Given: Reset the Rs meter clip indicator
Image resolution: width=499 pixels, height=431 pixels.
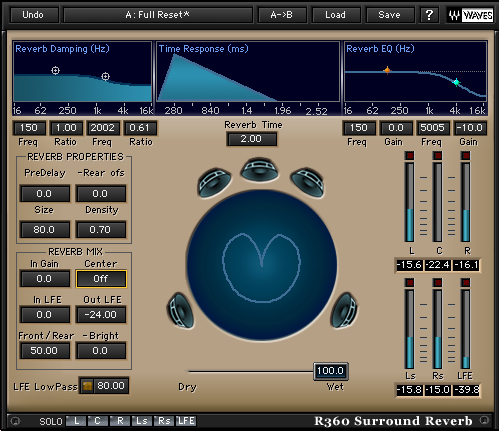Looking at the screenshot, I should click(x=437, y=283).
